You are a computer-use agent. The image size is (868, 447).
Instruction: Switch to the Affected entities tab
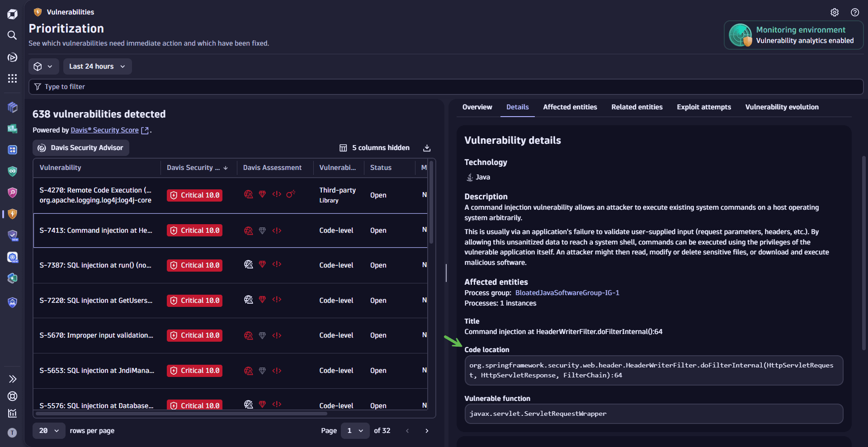(570, 107)
